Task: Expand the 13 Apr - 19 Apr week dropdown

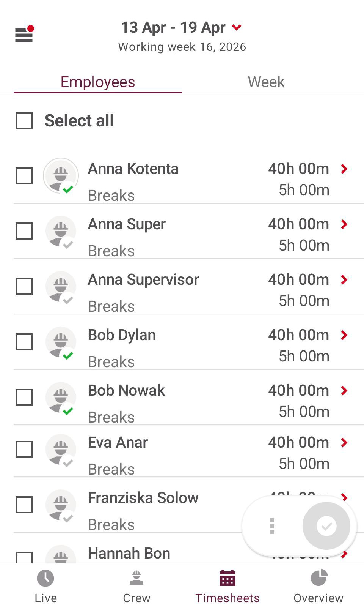Action: pos(237,27)
